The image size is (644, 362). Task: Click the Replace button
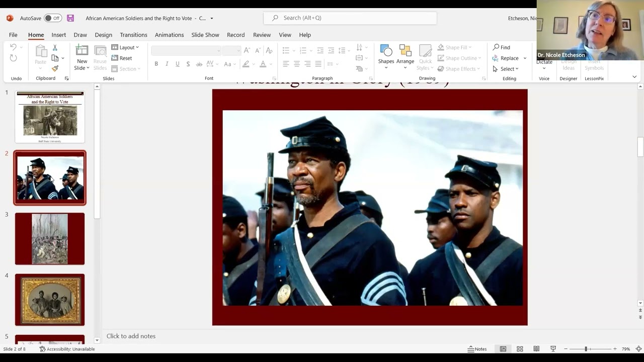[x=506, y=58]
